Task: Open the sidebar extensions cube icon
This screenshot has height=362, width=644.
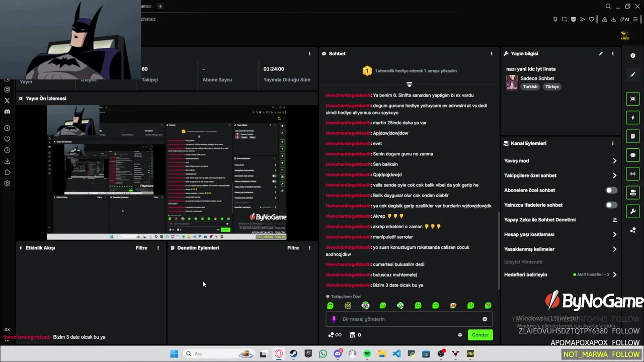Action: 7,172
